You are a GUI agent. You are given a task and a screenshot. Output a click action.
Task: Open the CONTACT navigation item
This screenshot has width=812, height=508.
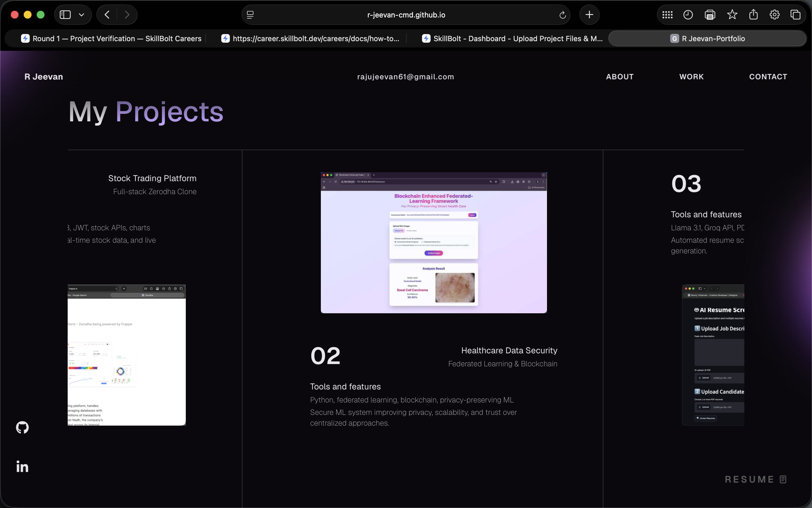pos(768,76)
